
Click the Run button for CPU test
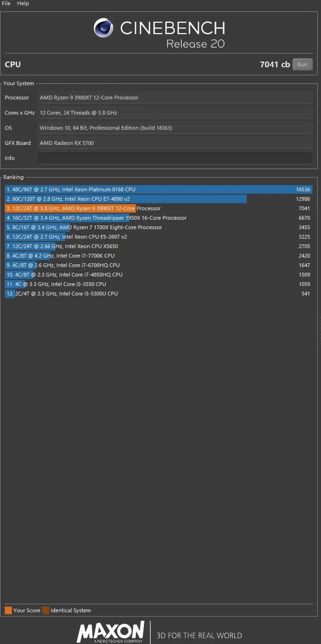(302, 64)
